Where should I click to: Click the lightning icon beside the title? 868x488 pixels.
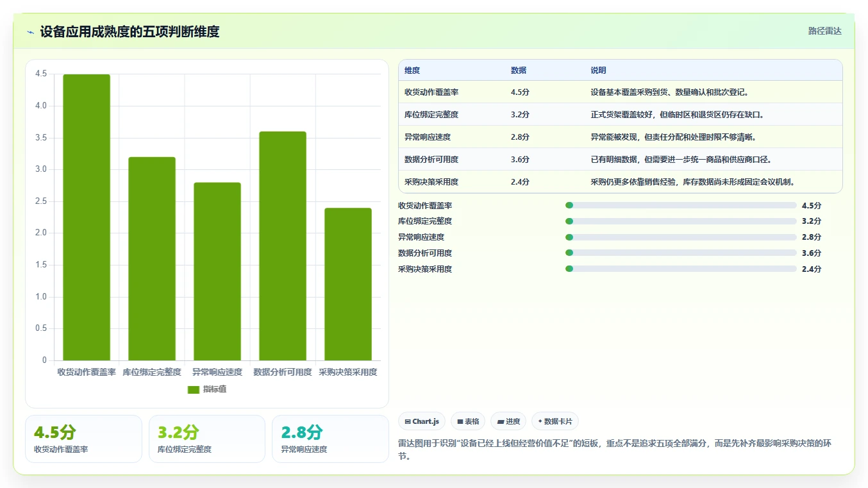tap(30, 32)
